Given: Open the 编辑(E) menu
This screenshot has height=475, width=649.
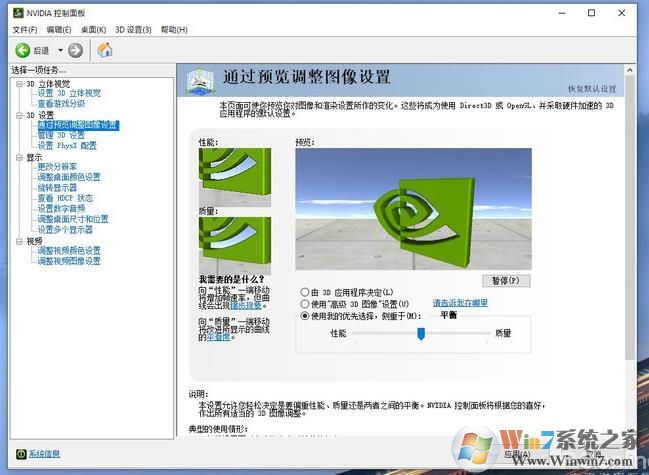Looking at the screenshot, I should pos(59,30).
